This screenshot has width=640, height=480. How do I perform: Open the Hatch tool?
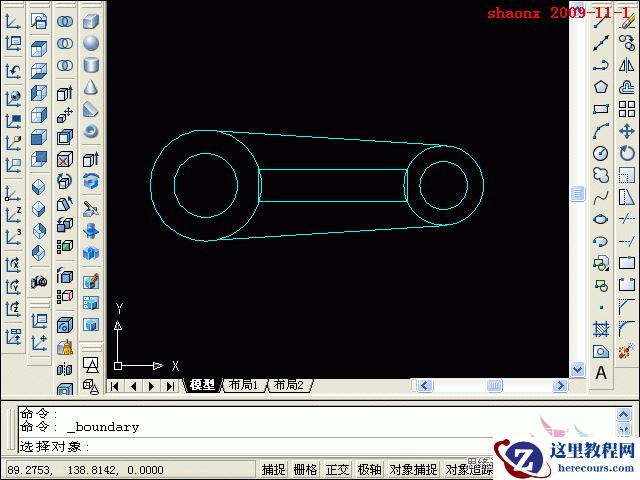click(x=601, y=329)
